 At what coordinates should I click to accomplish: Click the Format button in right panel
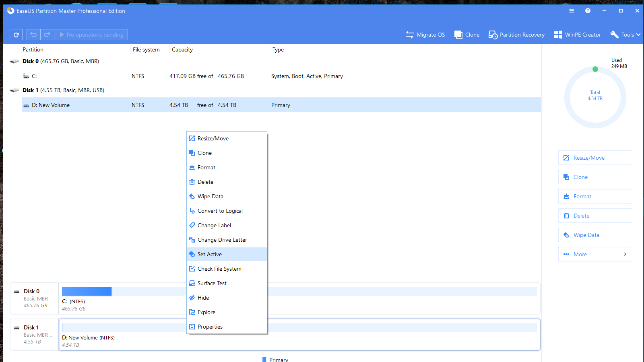click(x=595, y=196)
